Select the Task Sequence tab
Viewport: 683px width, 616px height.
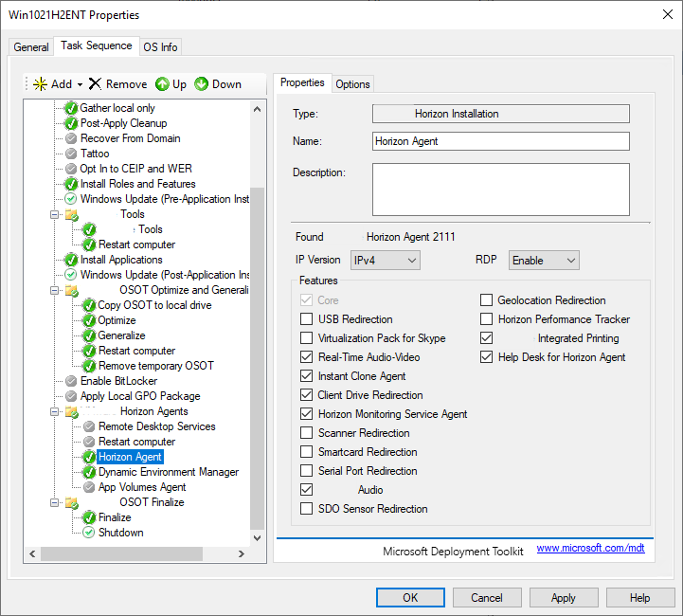click(97, 45)
